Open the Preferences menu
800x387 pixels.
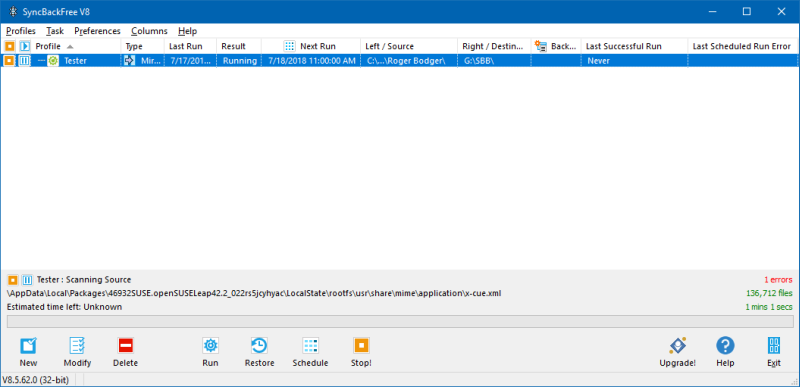point(97,31)
